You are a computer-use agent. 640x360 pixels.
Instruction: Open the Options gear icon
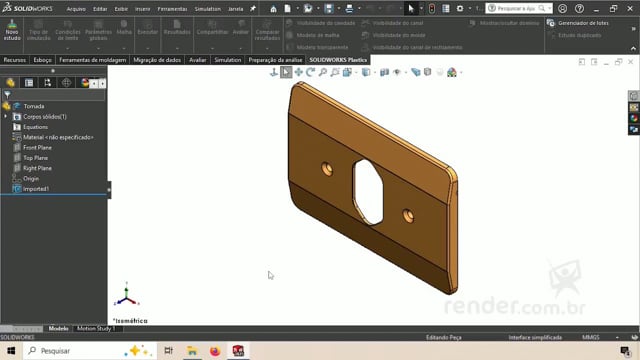point(460,9)
